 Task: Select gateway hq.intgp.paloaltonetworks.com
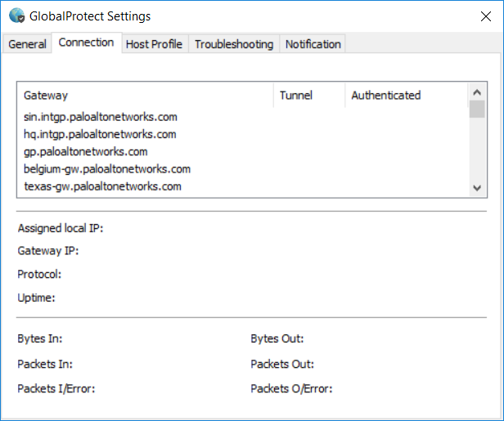100,134
